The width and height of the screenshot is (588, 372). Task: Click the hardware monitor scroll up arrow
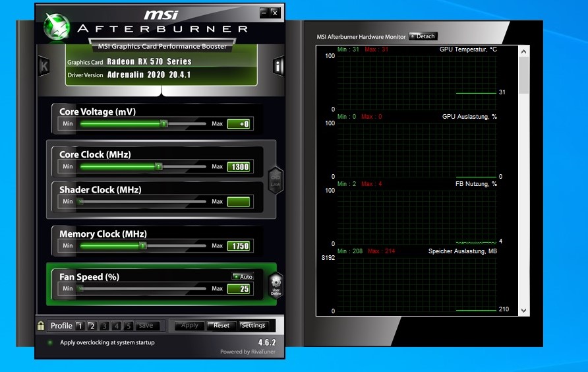click(x=524, y=51)
